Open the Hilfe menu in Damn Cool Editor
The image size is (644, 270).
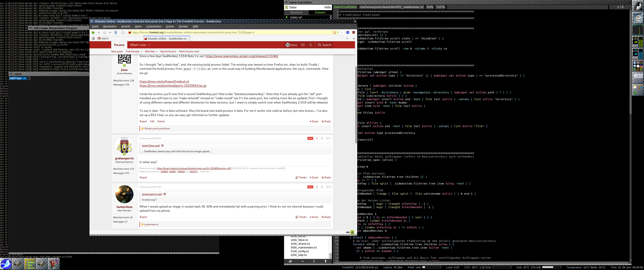(x=327, y=7)
